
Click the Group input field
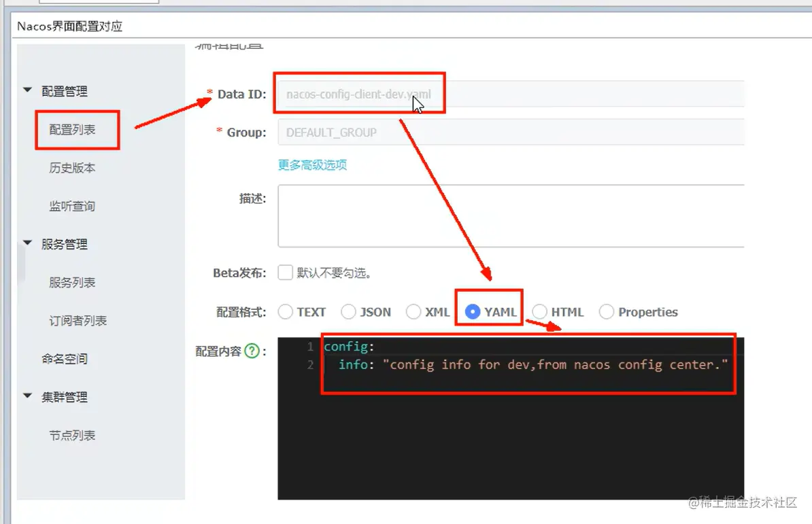point(511,132)
